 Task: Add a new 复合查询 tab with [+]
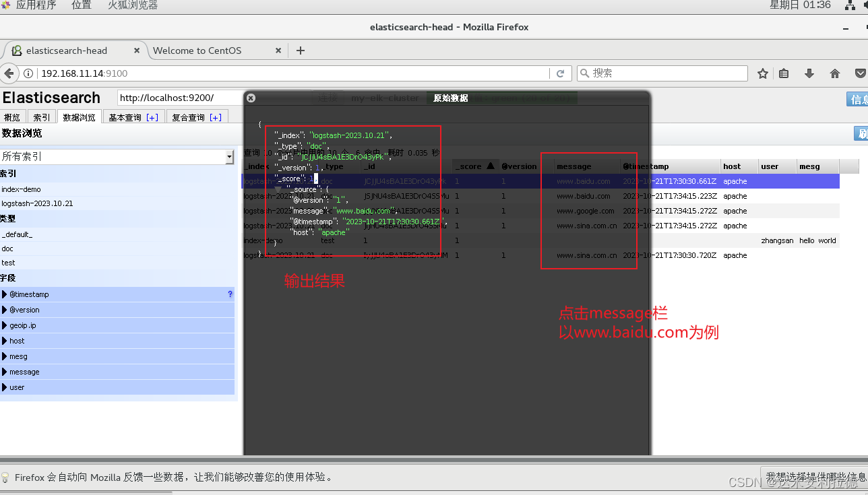click(x=215, y=117)
